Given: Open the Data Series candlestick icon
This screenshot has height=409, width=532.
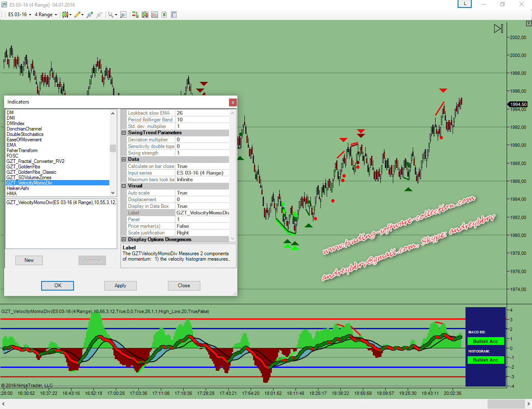Looking at the screenshot, I should point(145,15).
